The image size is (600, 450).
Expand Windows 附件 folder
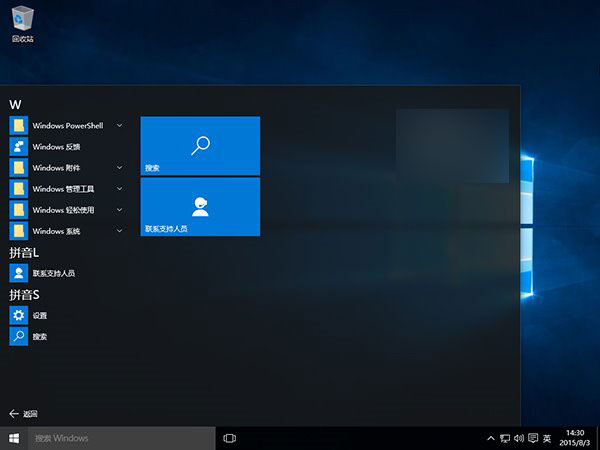coord(120,167)
